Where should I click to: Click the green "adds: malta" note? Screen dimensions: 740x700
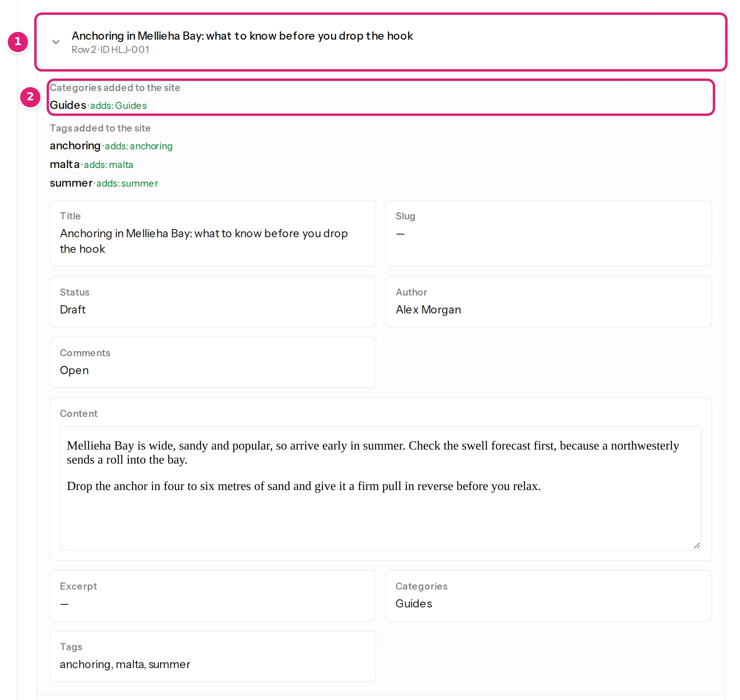108,165
